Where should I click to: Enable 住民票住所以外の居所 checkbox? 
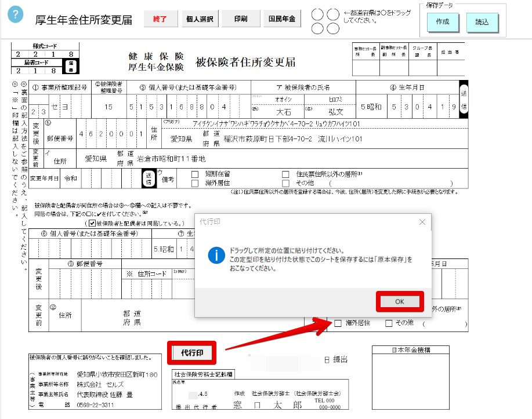pos(285,174)
